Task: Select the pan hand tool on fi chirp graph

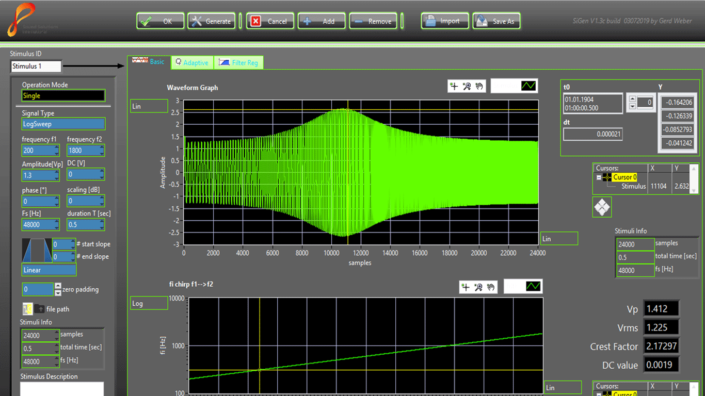Action: click(x=491, y=287)
